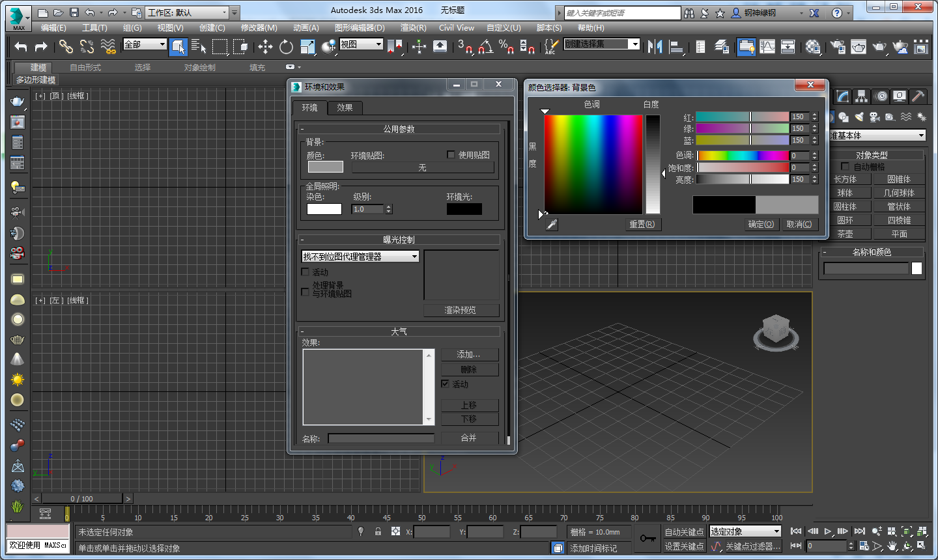
Task: Open Render Setup teapot icon
Action: [x=838, y=46]
